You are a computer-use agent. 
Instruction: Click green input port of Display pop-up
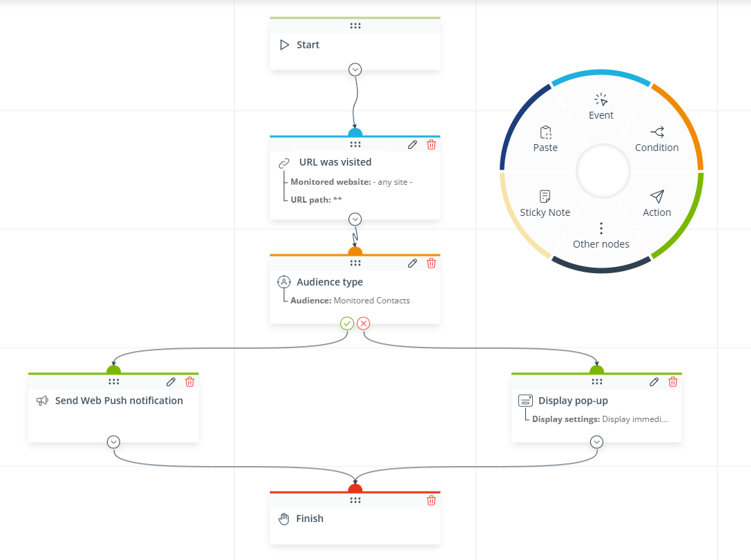[597, 370]
